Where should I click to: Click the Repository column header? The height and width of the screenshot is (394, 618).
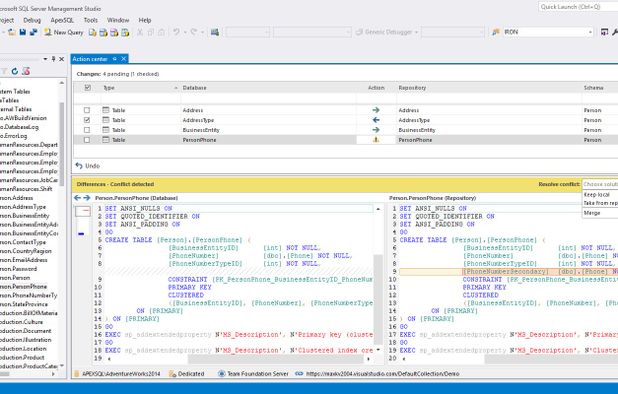(x=488, y=87)
